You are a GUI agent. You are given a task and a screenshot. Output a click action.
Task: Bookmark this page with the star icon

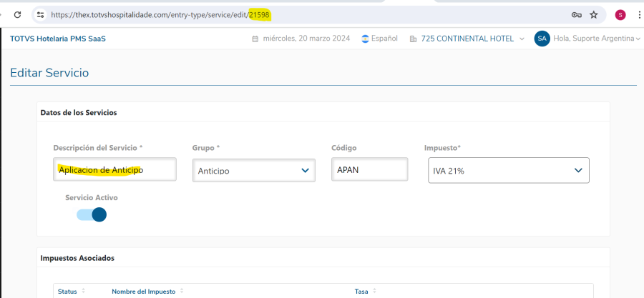(594, 14)
